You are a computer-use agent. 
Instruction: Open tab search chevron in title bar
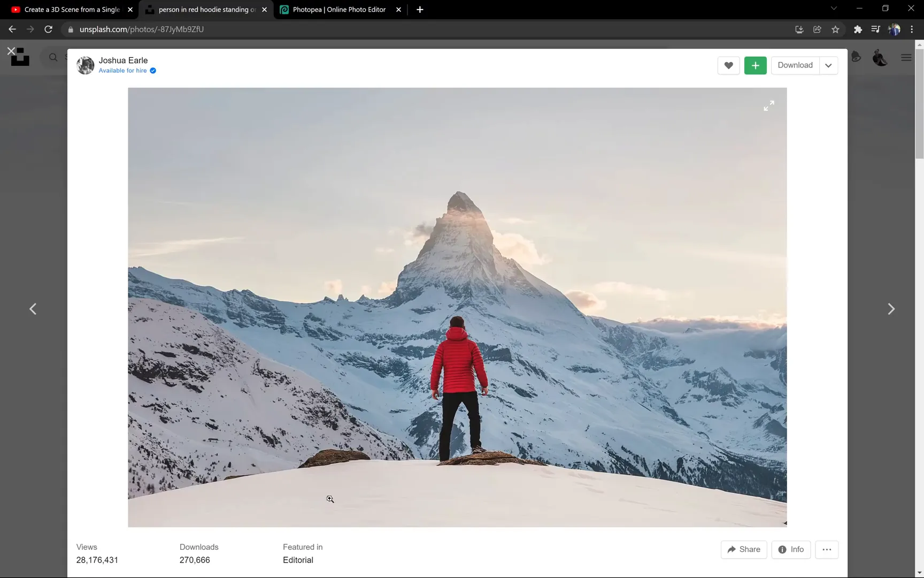point(833,9)
